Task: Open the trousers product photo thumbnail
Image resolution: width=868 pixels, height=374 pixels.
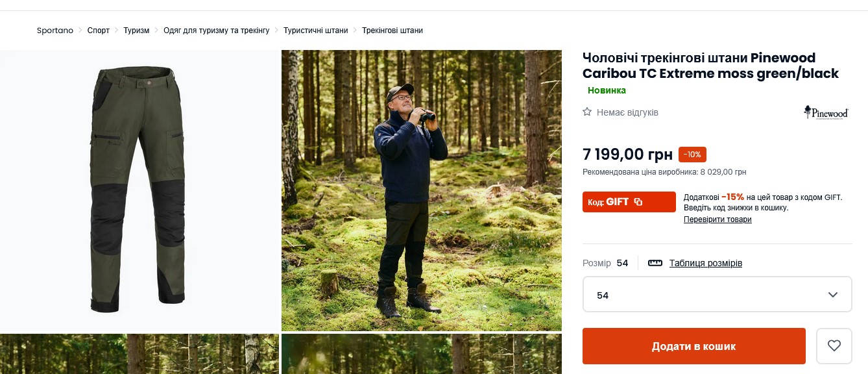Action: coord(139,191)
